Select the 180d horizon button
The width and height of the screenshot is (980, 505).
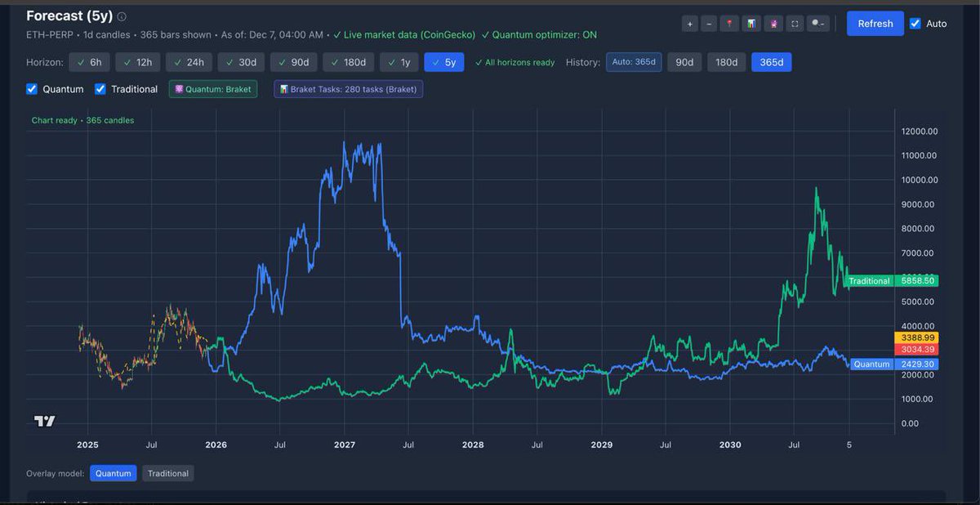coord(349,62)
